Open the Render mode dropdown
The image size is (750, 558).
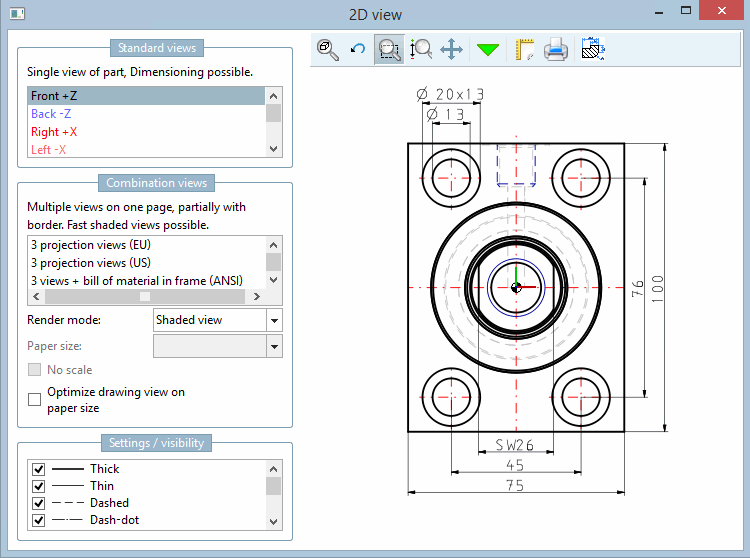(274, 320)
